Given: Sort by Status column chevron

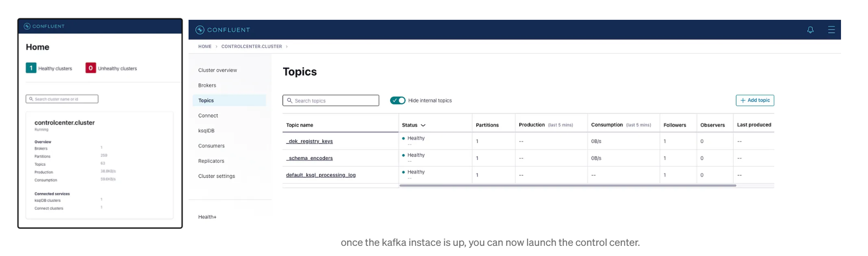Looking at the screenshot, I should [423, 125].
